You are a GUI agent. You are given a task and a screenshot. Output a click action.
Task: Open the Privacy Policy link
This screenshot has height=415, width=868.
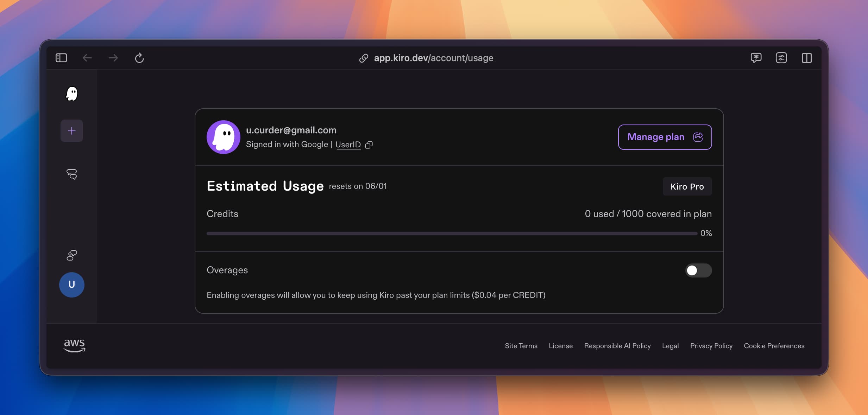click(x=711, y=346)
